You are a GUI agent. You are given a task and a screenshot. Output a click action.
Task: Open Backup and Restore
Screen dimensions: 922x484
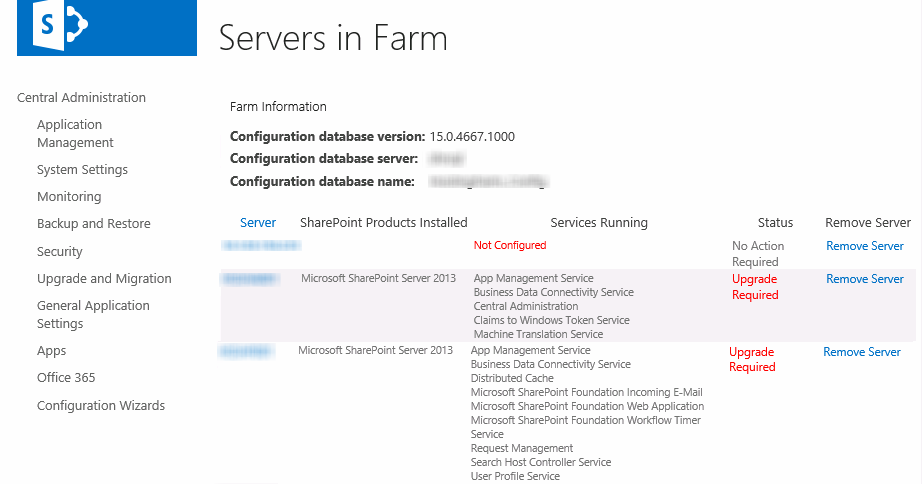(93, 223)
